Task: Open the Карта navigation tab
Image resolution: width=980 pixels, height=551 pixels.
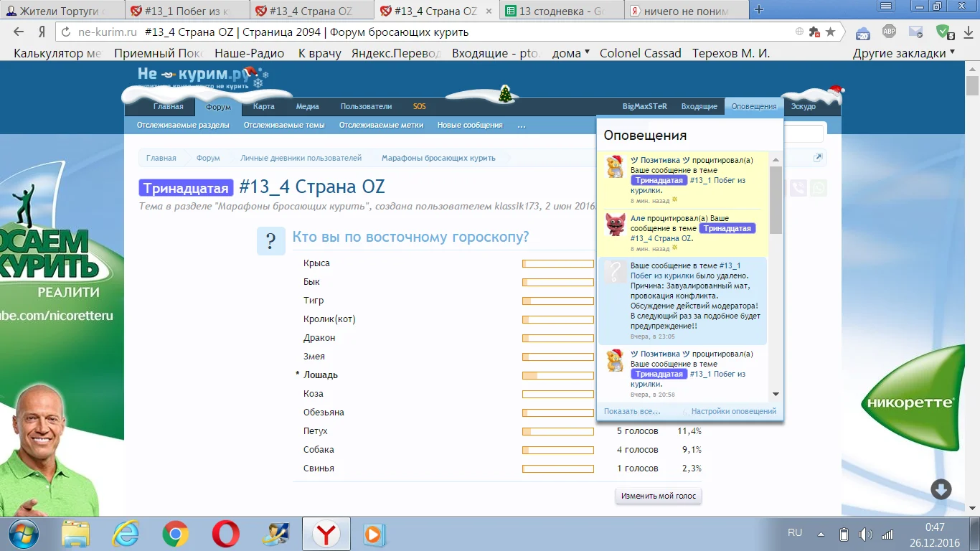Action: pyautogui.click(x=264, y=106)
